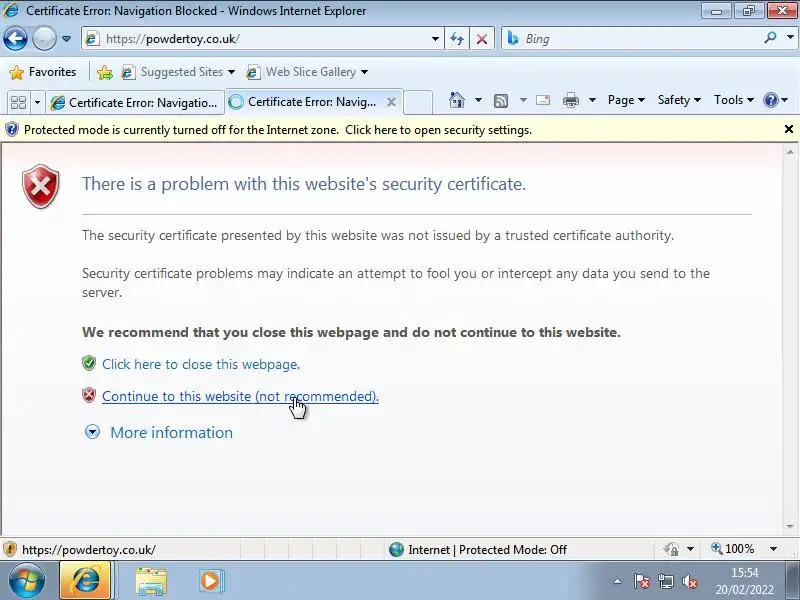Click the muted volume tray icon
The height and width of the screenshot is (600, 800).
click(689, 581)
